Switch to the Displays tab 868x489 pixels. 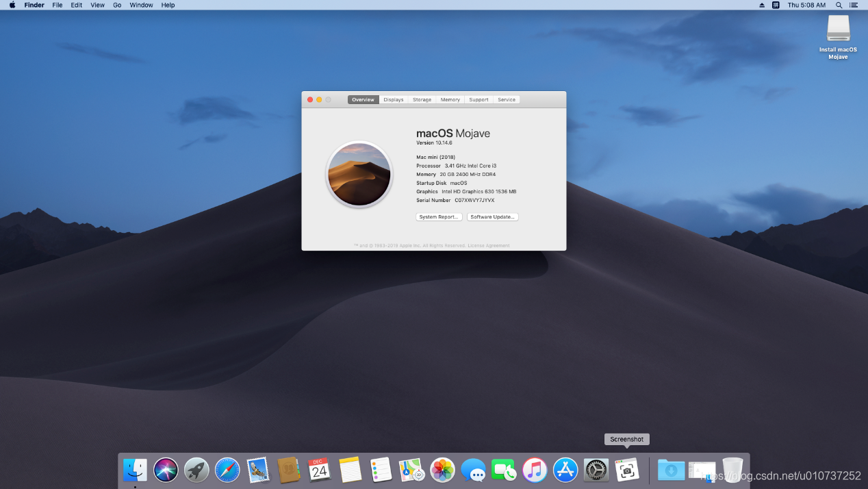[x=394, y=99]
